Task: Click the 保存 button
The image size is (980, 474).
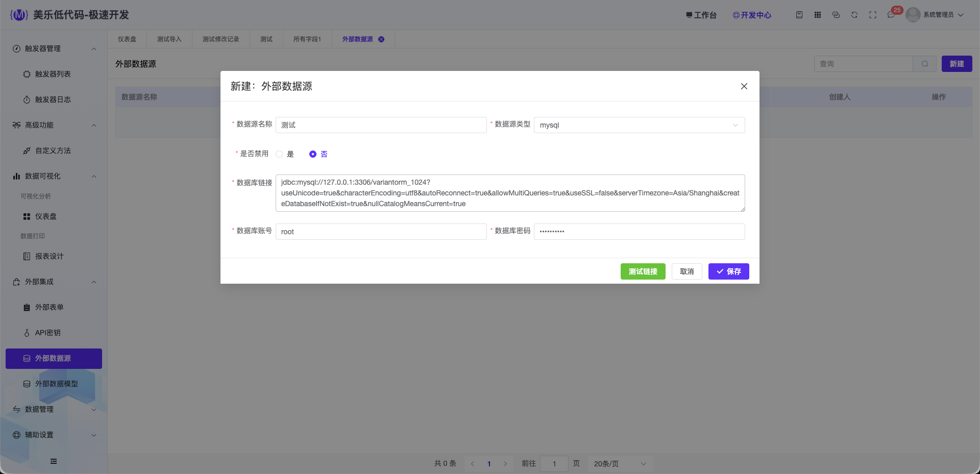Action: click(x=729, y=271)
